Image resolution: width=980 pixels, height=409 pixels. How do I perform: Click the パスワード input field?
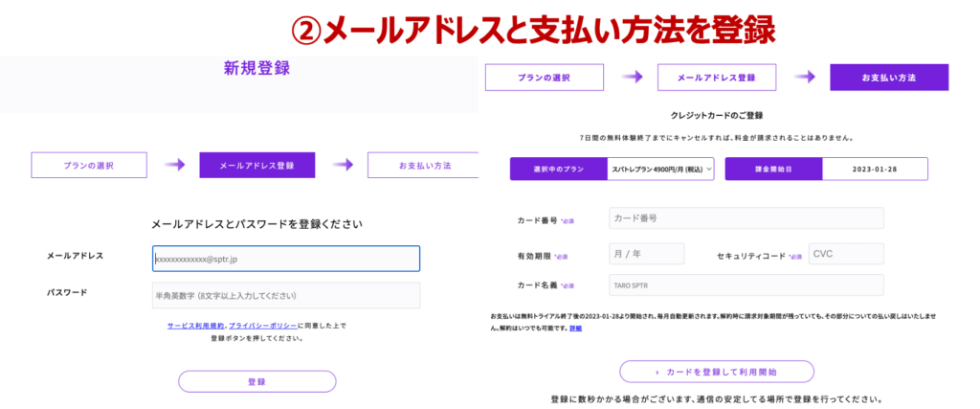285,295
